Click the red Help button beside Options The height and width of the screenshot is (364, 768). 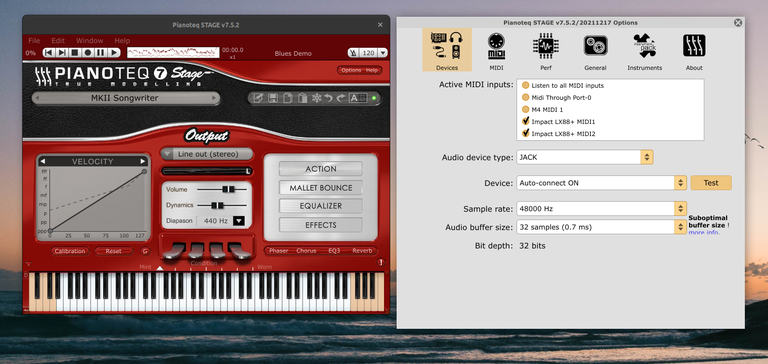coord(372,70)
